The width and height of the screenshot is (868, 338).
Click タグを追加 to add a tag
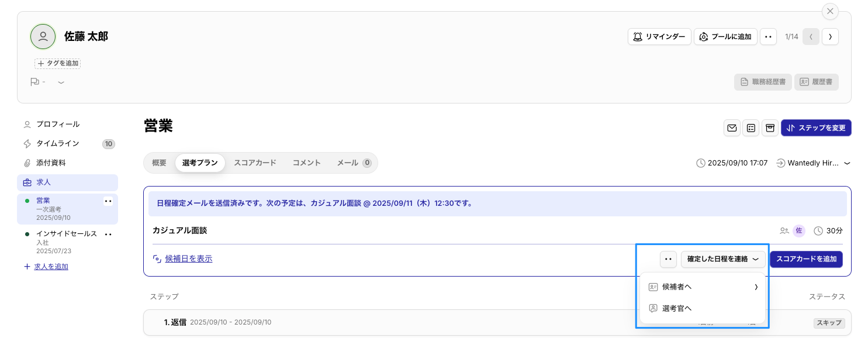coord(58,63)
